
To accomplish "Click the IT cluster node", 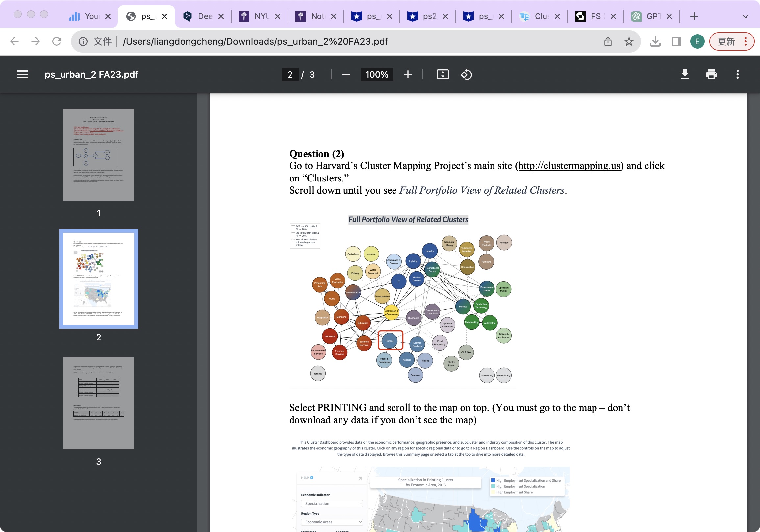I will tap(398, 281).
